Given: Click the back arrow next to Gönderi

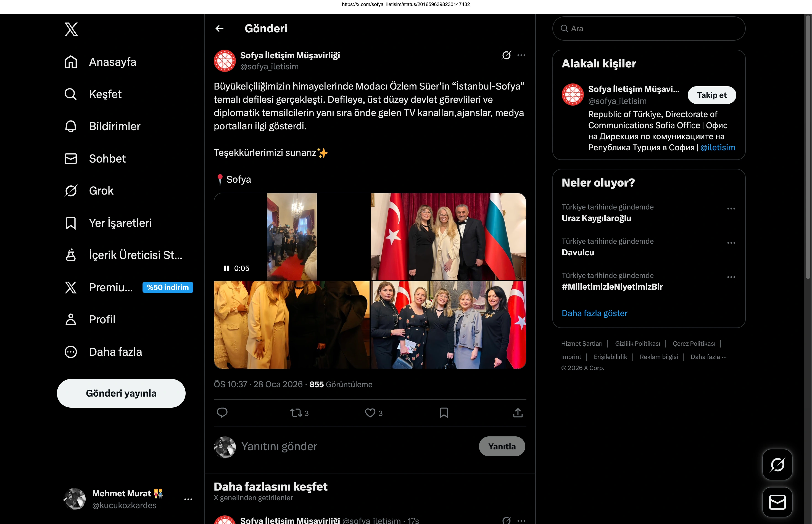Looking at the screenshot, I should coord(220,28).
